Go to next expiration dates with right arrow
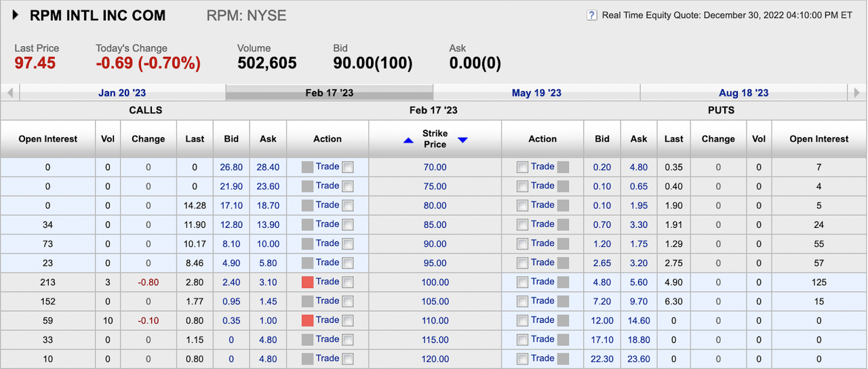This screenshot has height=369, width=868. point(857,93)
